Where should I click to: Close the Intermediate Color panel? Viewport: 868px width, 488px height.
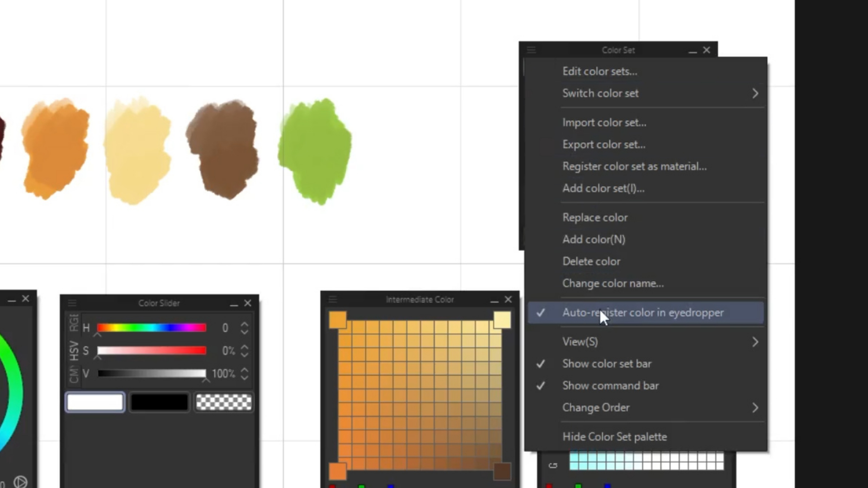point(508,299)
